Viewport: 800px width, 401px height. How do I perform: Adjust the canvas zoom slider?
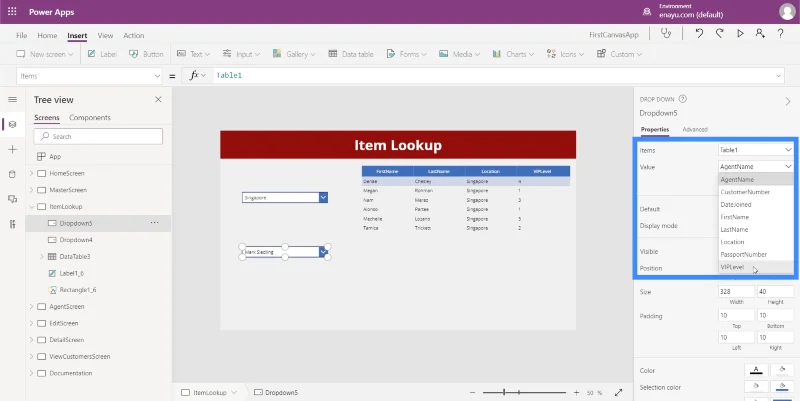(524, 393)
